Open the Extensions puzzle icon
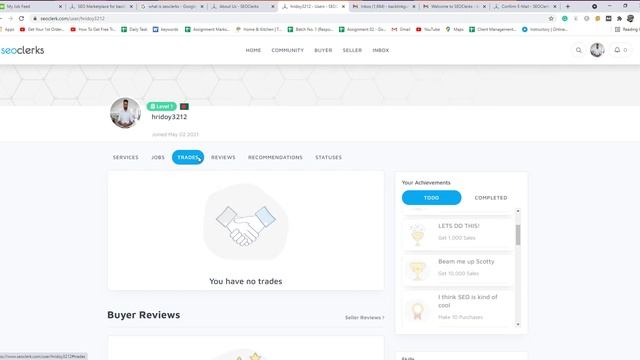This screenshot has height=360, width=640. 619,18
